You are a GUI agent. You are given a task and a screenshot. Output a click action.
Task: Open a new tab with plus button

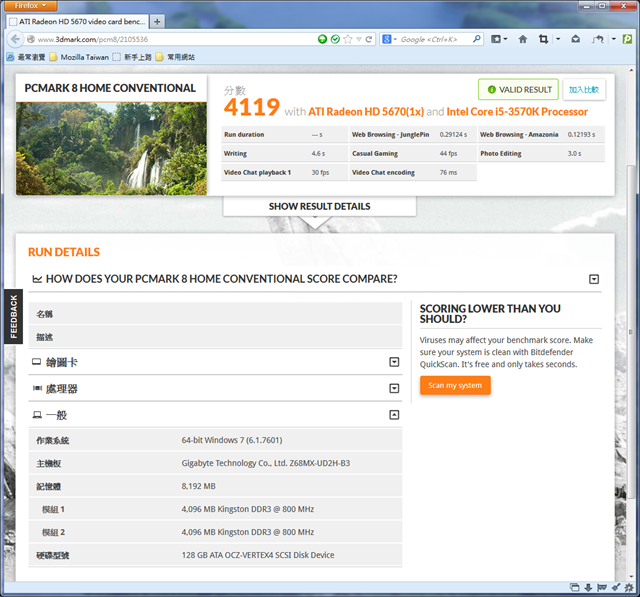[x=157, y=22]
